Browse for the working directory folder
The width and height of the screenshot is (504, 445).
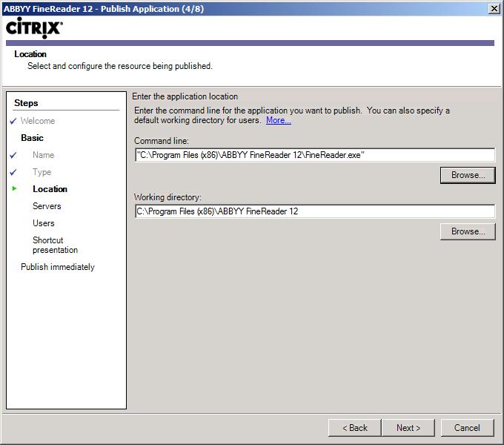coord(468,231)
